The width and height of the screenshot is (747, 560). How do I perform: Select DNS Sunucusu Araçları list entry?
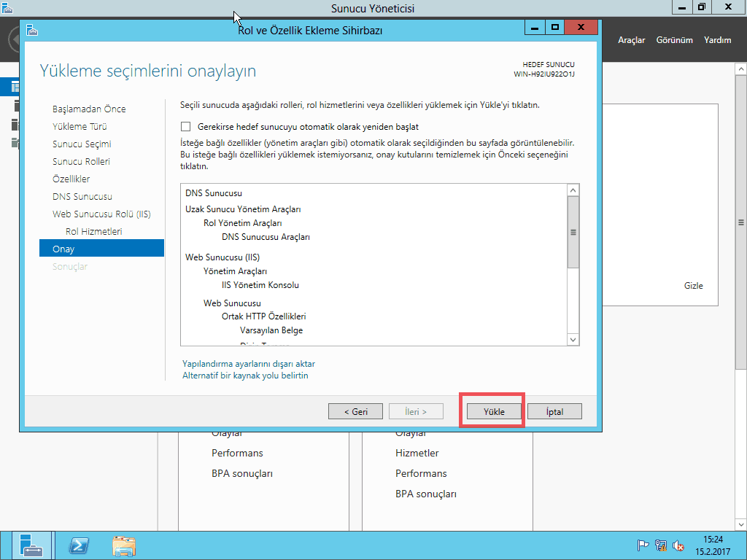coord(266,237)
